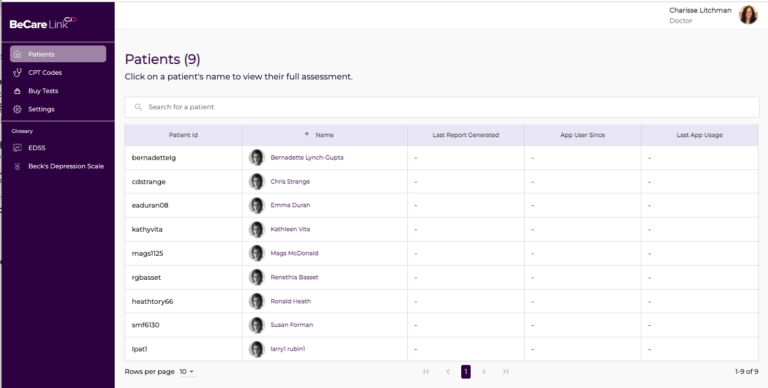Open larry1 rubin1's assessment
Image resolution: width=768 pixels, height=388 pixels.
288,349
